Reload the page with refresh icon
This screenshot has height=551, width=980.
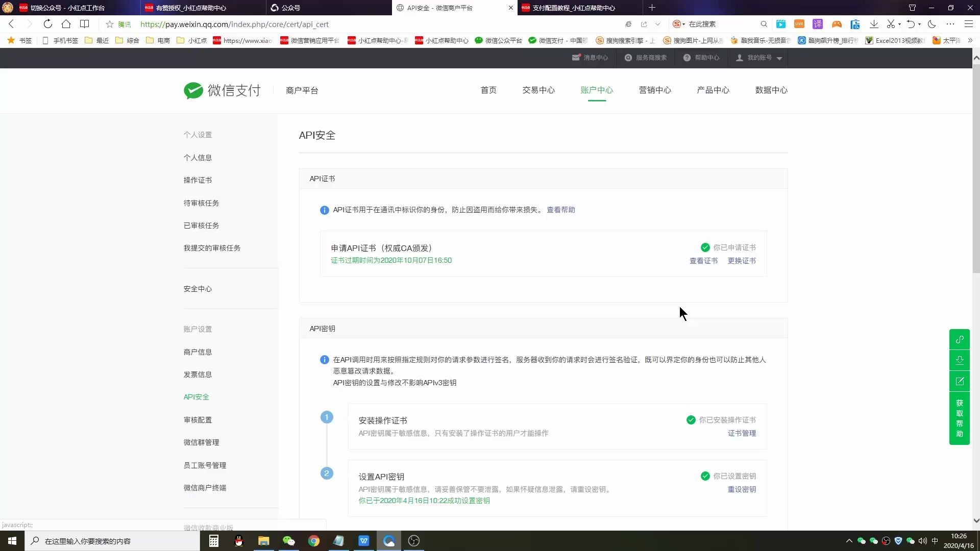pyautogui.click(x=47, y=24)
